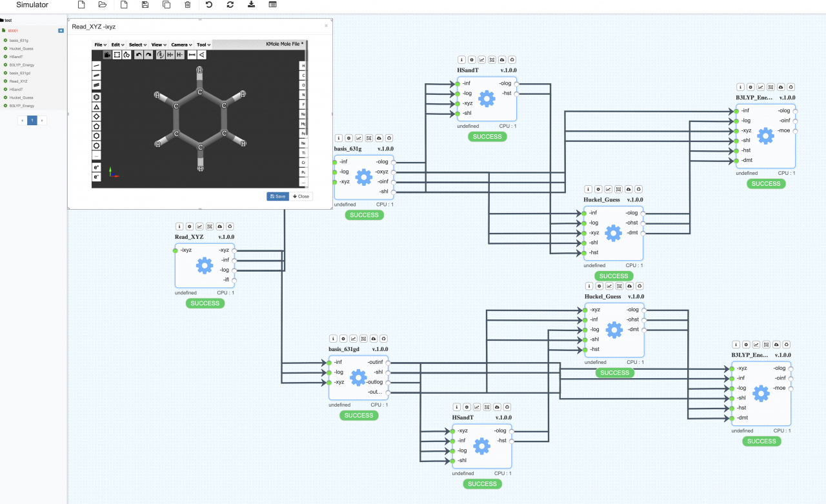Screen dimensions: 826x504
Task: Open the list panel icon in top toolbar
Action: (273, 5)
